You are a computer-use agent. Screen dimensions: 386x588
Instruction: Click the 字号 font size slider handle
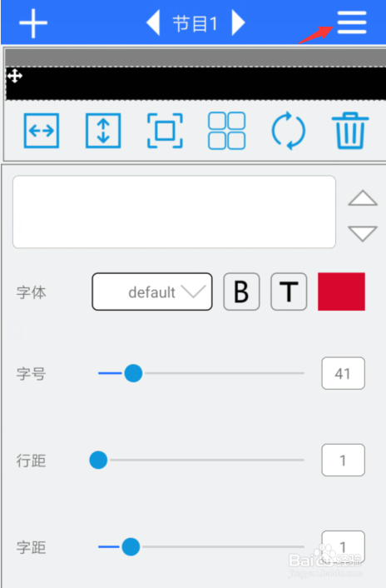pyautogui.click(x=133, y=373)
